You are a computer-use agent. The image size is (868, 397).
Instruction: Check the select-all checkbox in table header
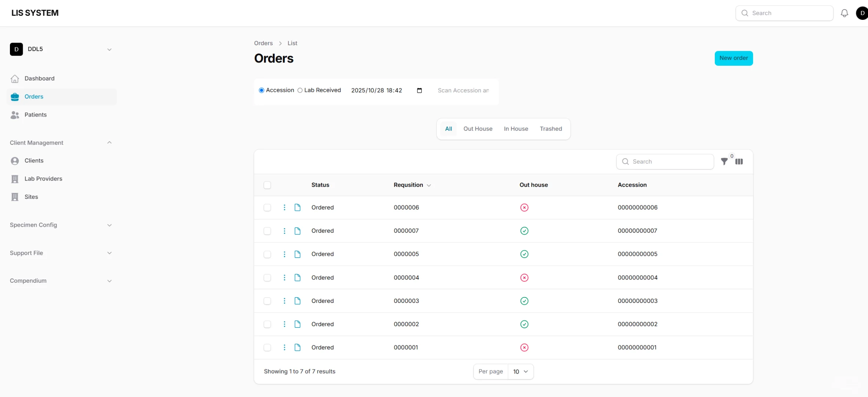pos(267,185)
